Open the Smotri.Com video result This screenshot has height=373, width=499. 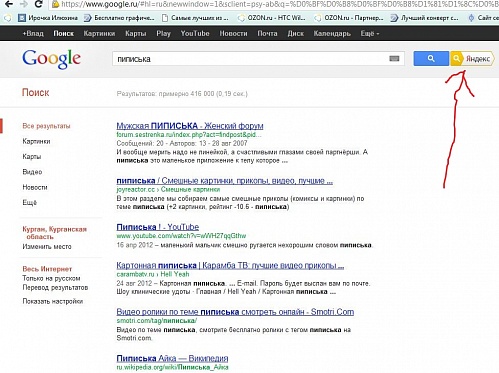click(235, 312)
